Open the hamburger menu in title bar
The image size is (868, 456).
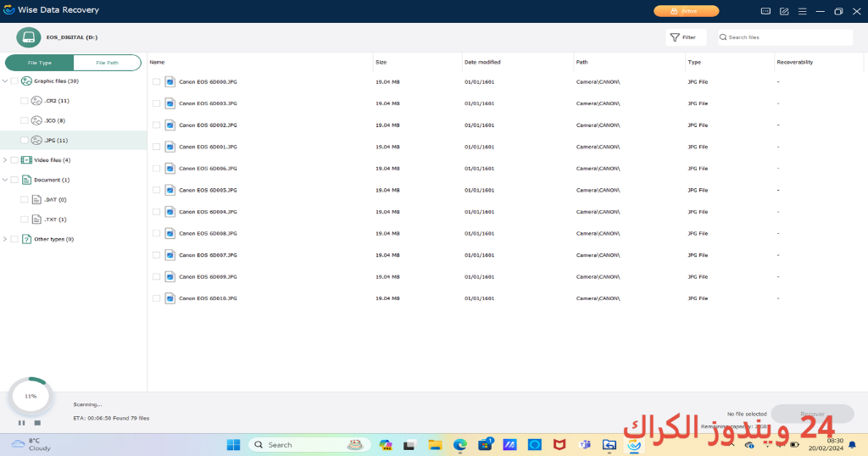[802, 11]
